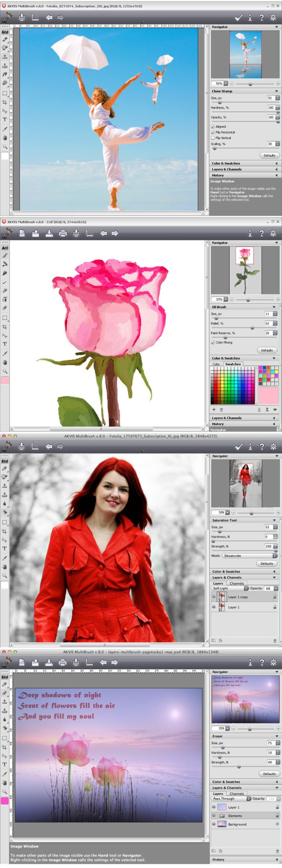This screenshot has height=868, width=282.
Task: Switch to the Swatches tab
Action: click(233, 364)
